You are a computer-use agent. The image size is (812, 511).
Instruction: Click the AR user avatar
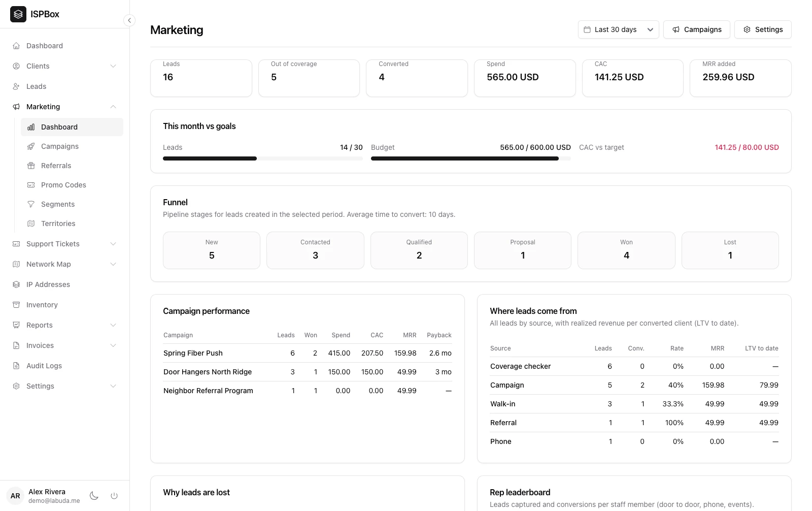pyautogui.click(x=15, y=496)
